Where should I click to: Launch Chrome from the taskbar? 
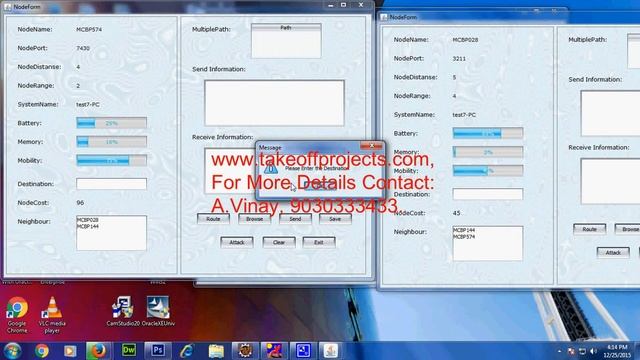(x=41, y=351)
